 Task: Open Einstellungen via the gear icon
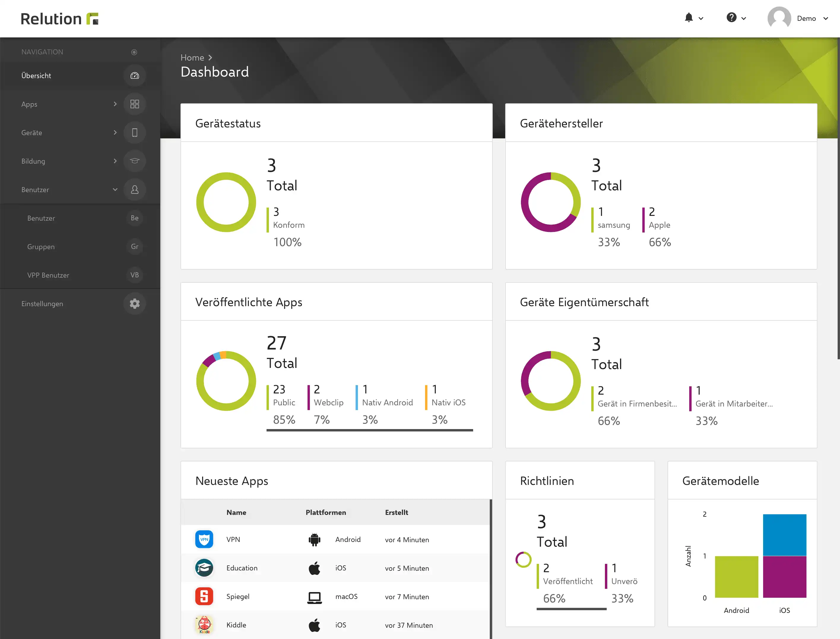[x=135, y=303]
